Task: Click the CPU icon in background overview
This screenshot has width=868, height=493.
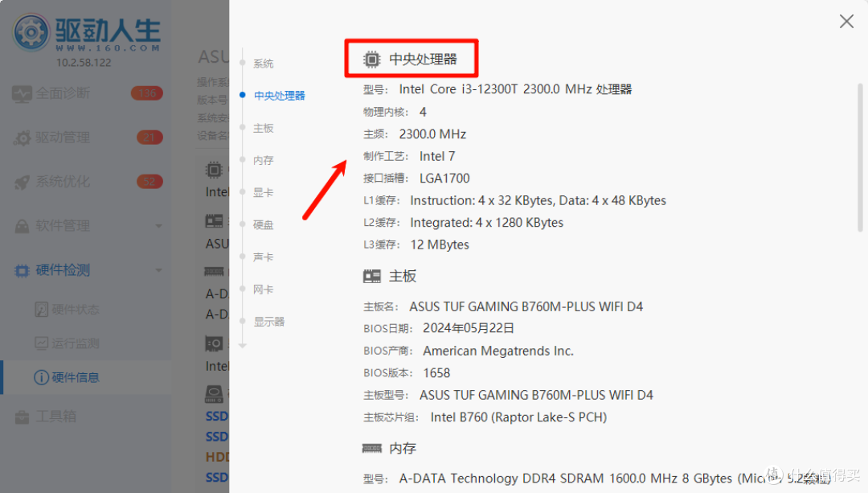Action: (x=215, y=170)
